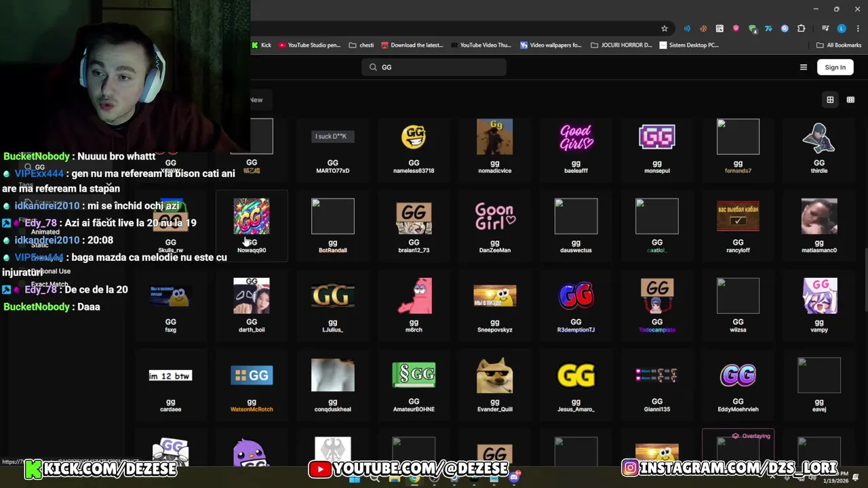Open the QR code extension icon
The height and width of the screenshot is (488, 868).
[719, 28]
